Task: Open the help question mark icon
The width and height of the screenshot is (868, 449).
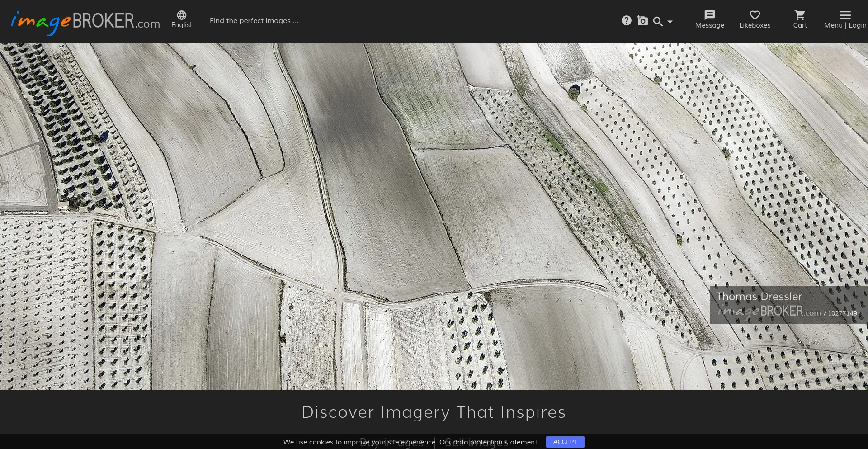Action: 627,20
